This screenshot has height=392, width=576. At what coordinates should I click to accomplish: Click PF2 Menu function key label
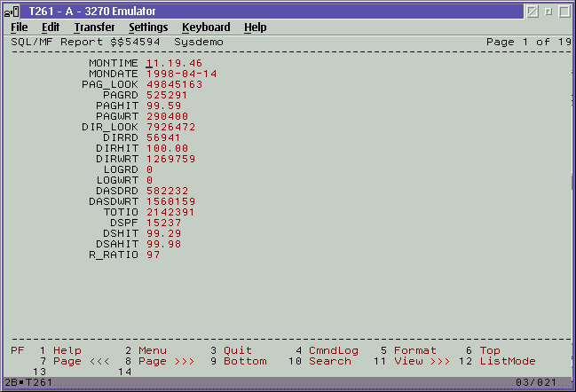click(x=153, y=350)
